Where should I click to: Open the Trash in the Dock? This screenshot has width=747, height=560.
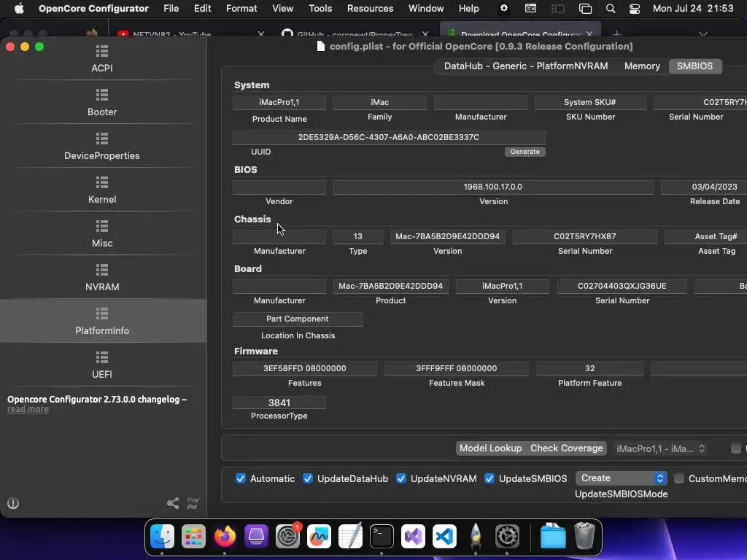[584, 536]
